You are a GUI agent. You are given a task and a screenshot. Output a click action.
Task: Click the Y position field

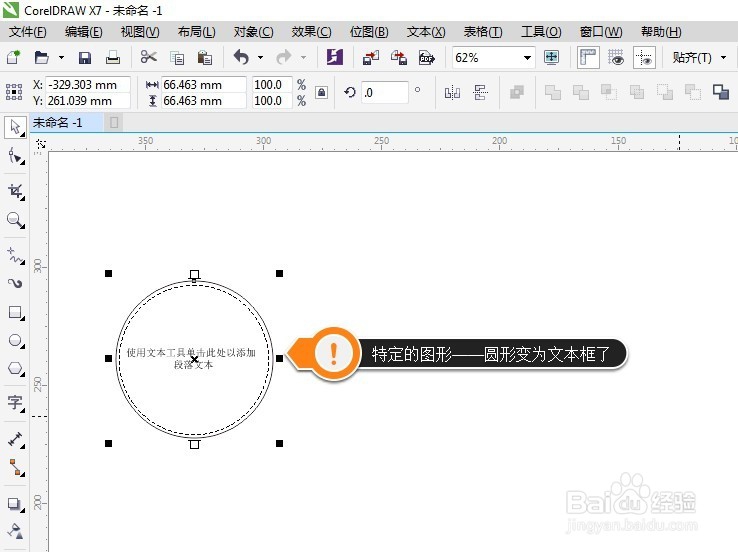[x=88, y=101]
